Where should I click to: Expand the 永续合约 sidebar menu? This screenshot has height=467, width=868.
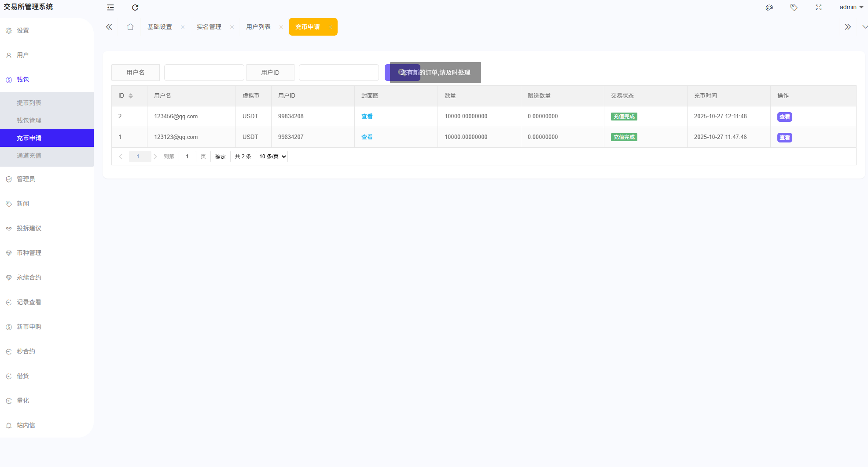(x=29, y=277)
